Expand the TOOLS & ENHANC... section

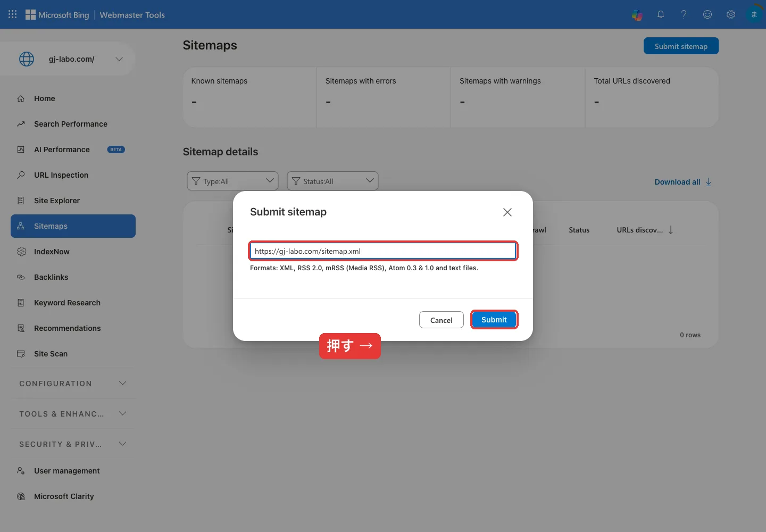73,414
